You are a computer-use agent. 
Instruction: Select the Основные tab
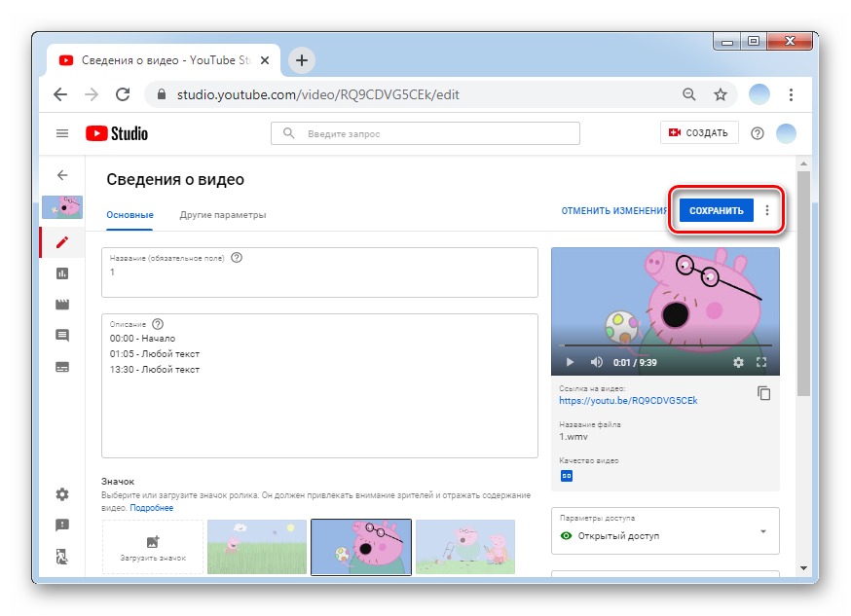(129, 214)
